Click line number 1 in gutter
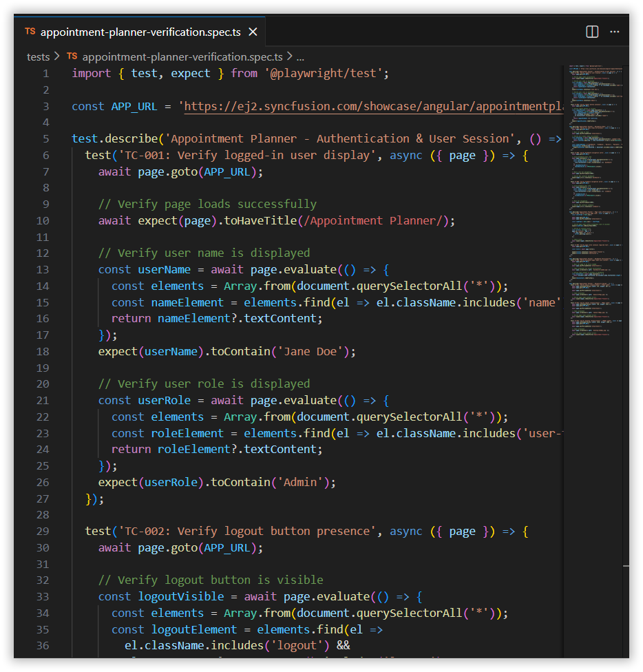 [x=46, y=74]
